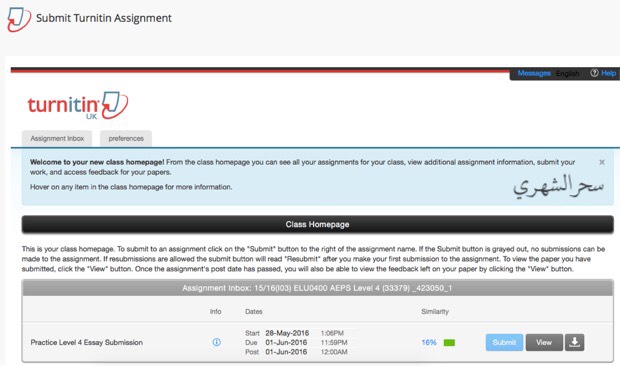The width and height of the screenshot is (620, 366).
Task: Download the submitted paper with the download icon
Action: pyautogui.click(x=575, y=342)
